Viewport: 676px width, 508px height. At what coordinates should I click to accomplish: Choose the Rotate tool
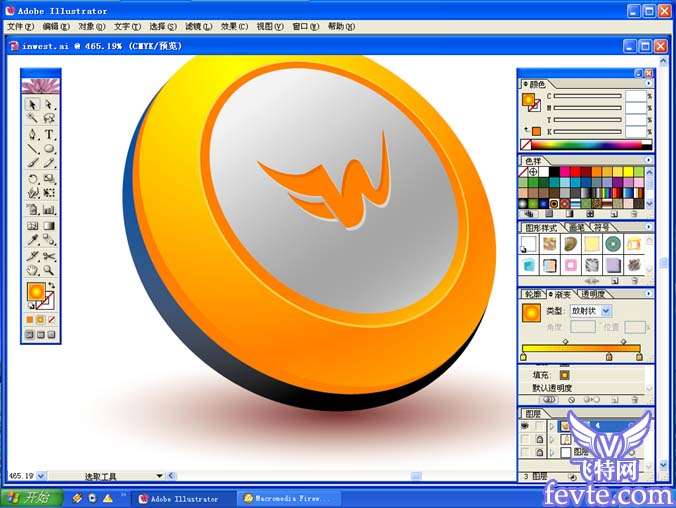pyautogui.click(x=32, y=179)
